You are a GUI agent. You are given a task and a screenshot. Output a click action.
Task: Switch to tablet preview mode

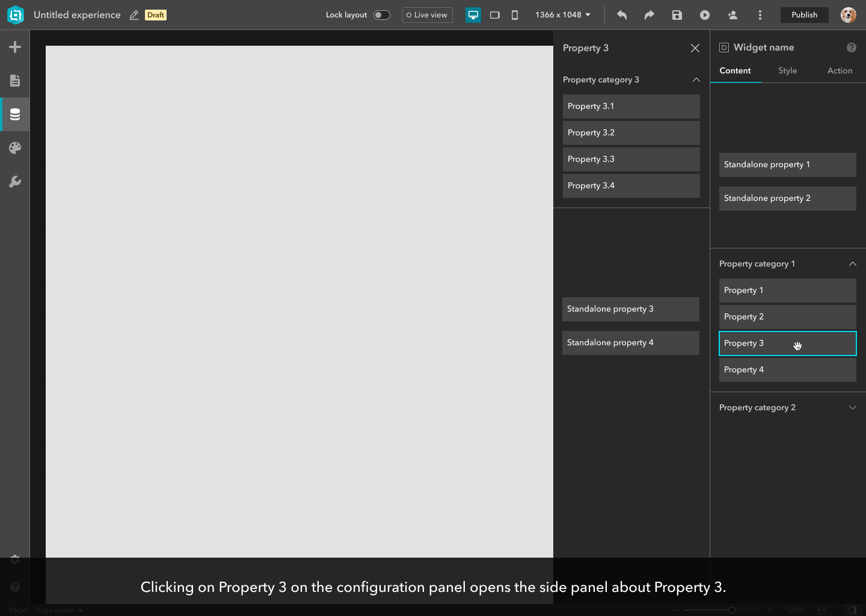tap(494, 15)
